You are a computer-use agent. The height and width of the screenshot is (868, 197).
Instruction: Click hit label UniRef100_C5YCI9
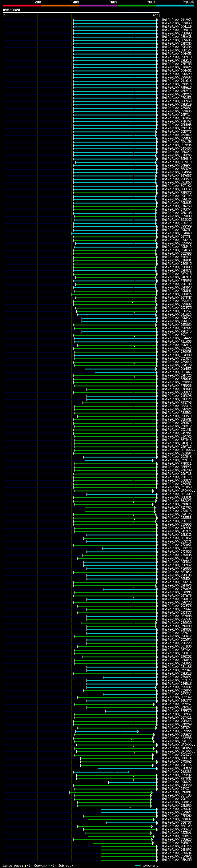pos(177,460)
